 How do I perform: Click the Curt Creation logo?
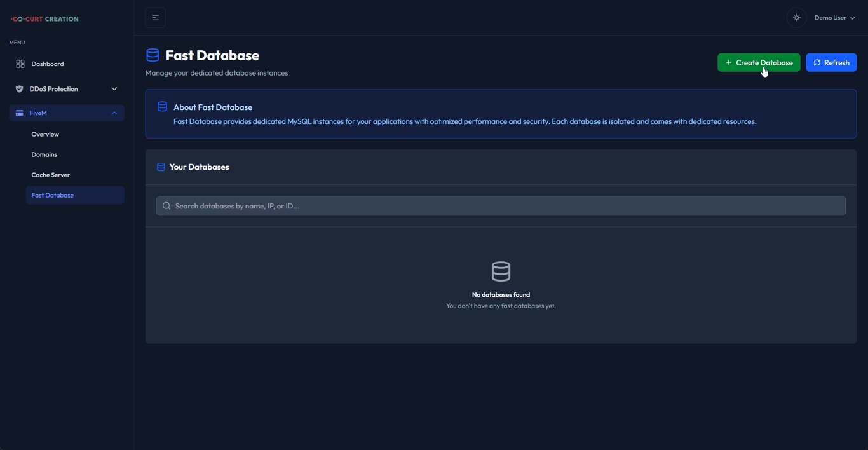click(x=44, y=19)
